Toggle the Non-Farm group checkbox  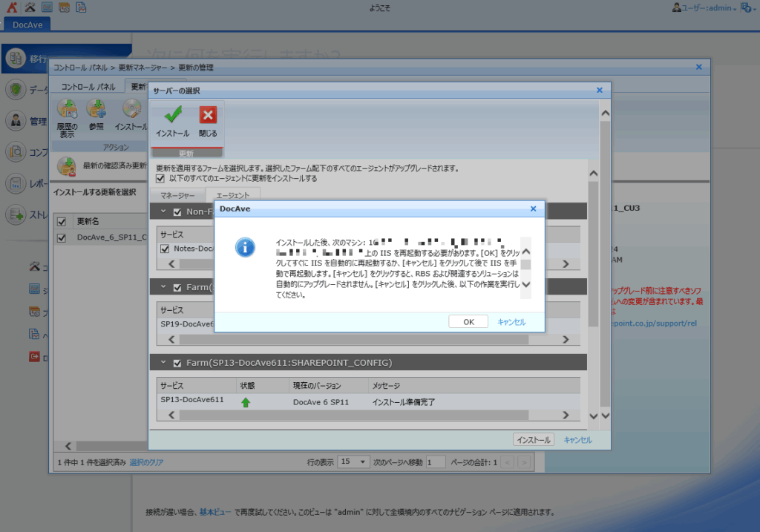coord(177,211)
